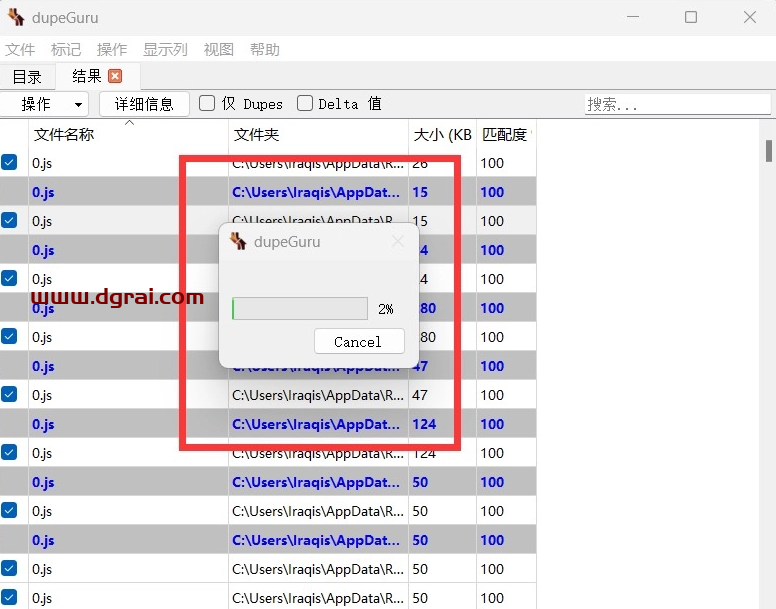Click the progress bar showing 2%
Screen dimensions: 776x609
[x=300, y=309]
